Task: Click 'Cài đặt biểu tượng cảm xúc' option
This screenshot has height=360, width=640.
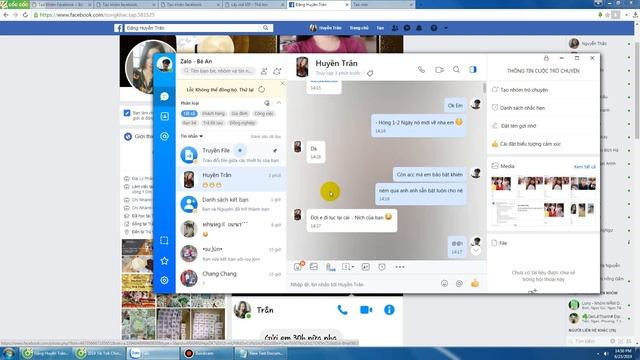Action: pos(543,144)
